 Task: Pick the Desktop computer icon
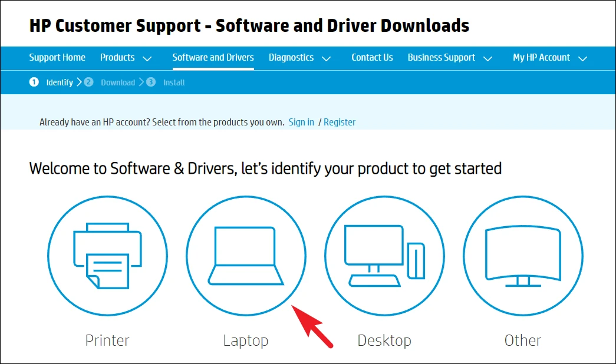pos(384,256)
